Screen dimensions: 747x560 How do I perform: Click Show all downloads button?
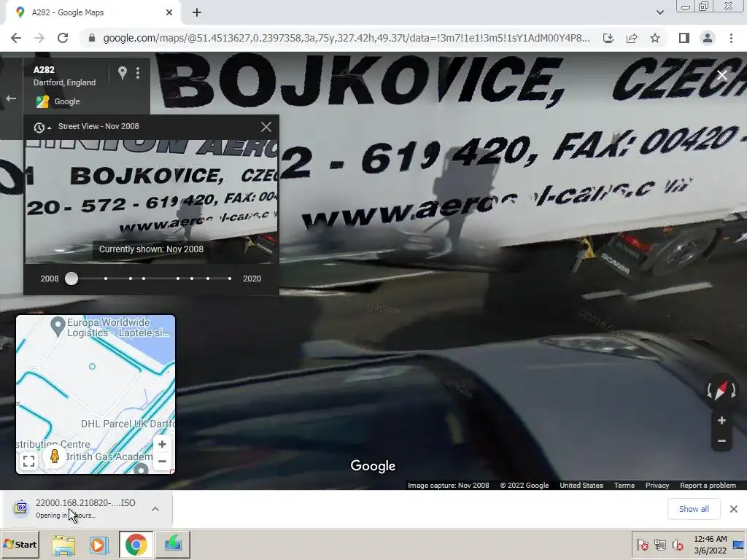pos(694,509)
